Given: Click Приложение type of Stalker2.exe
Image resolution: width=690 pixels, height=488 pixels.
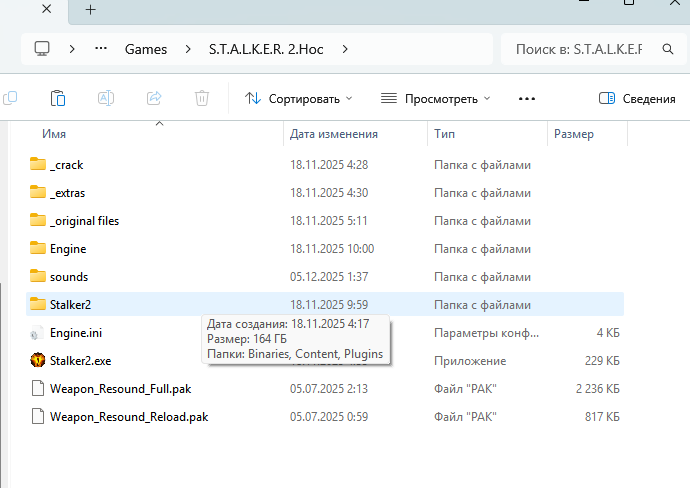Looking at the screenshot, I should point(470,361).
